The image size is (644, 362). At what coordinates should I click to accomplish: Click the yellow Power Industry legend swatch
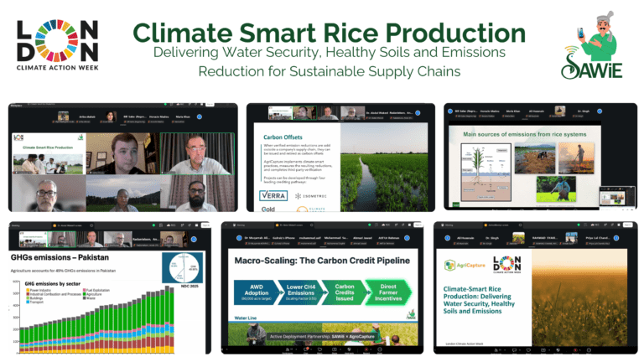tap(28, 290)
